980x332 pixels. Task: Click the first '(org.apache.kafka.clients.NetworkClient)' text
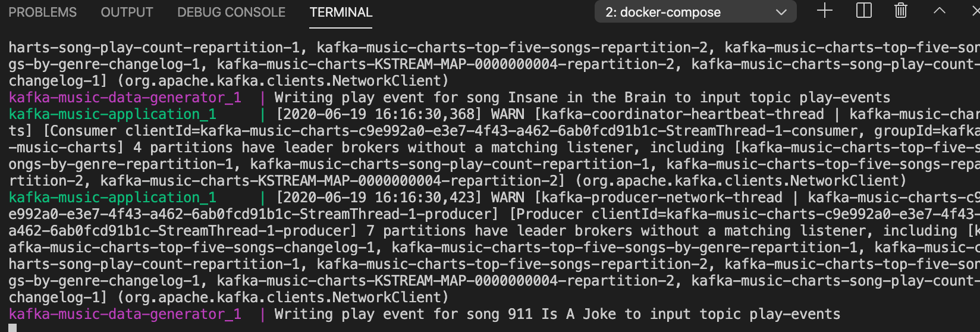(282, 81)
